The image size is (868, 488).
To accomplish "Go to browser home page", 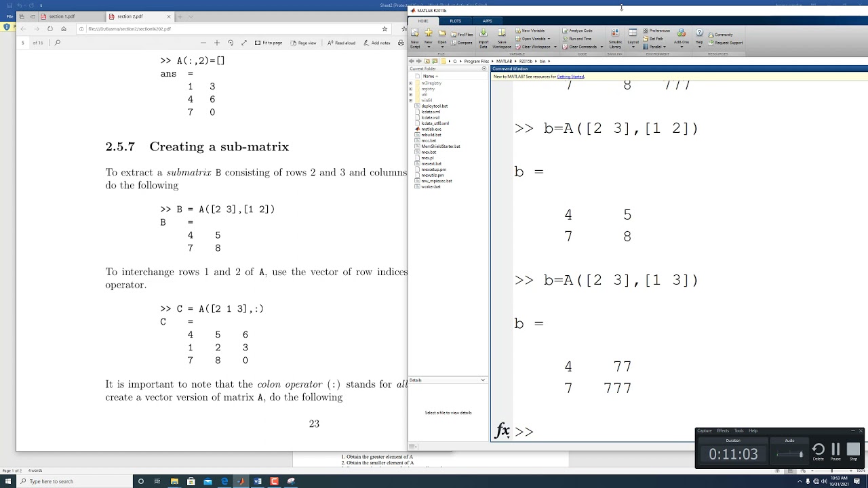I will pyautogui.click(x=64, y=29).
